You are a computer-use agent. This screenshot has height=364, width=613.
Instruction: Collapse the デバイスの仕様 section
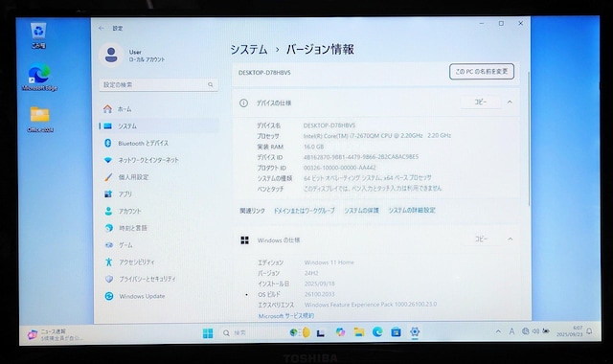(x=510, y=102)
